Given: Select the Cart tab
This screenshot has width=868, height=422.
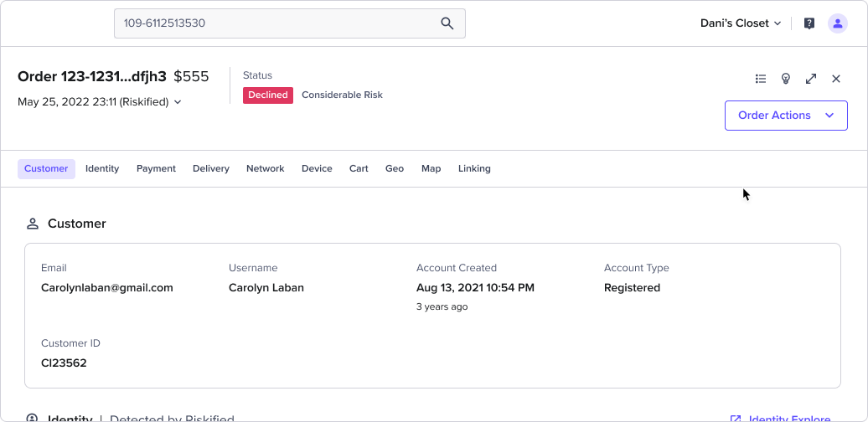Looking at the screenshot, I should coord(359,168).
